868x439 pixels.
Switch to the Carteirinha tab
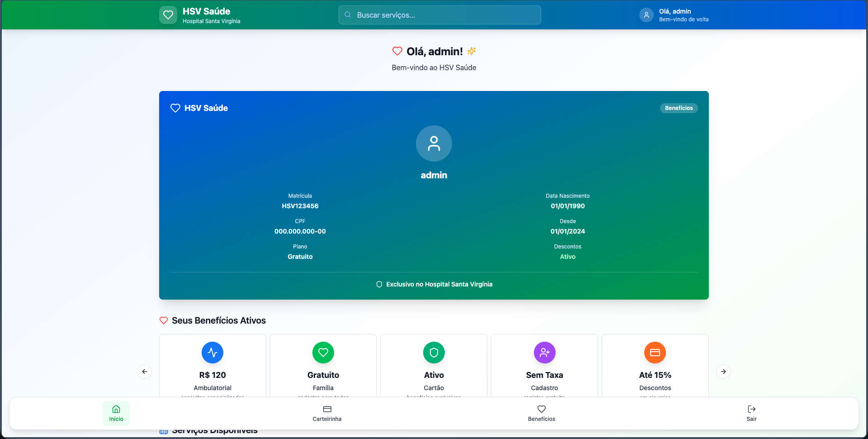[327, 413]
